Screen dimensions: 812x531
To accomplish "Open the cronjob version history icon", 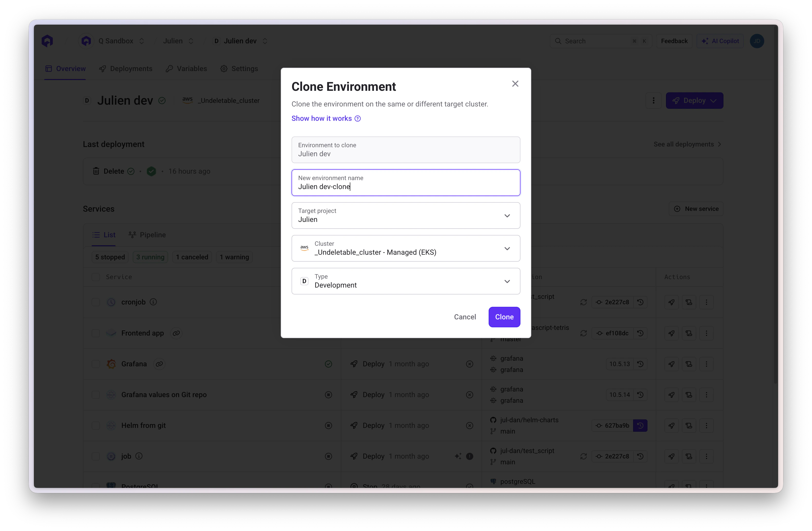I will click(640, 302).
